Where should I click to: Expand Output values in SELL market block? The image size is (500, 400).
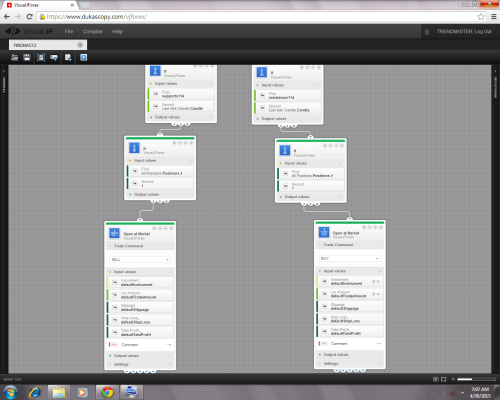[140, 356]
